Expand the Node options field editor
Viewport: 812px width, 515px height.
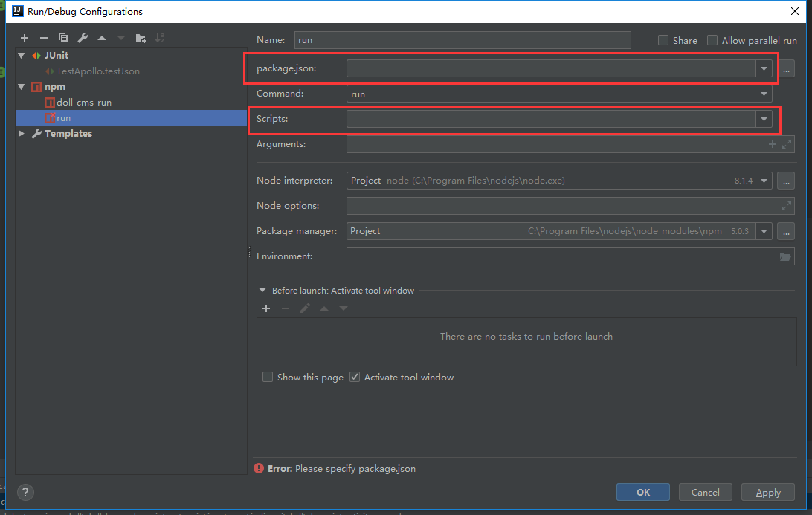point(787,206)
